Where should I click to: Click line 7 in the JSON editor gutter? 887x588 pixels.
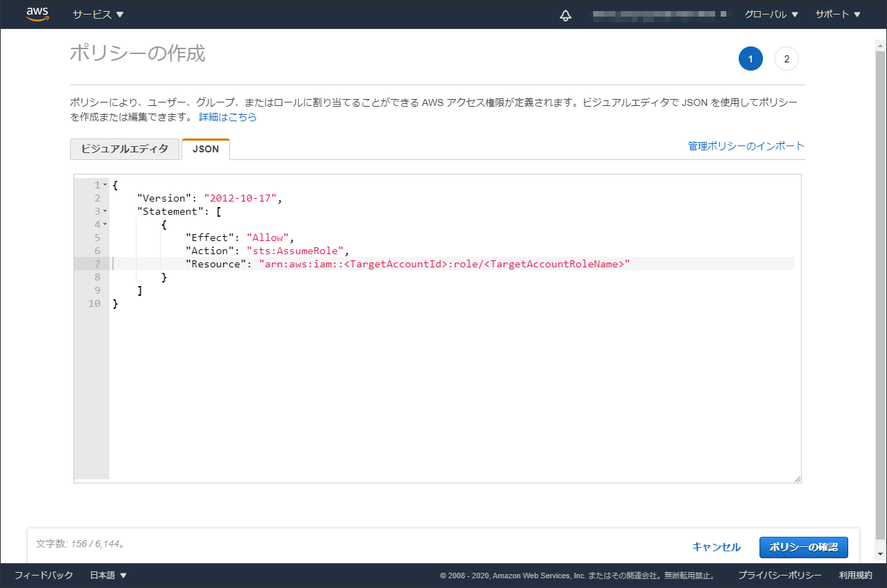96,264
